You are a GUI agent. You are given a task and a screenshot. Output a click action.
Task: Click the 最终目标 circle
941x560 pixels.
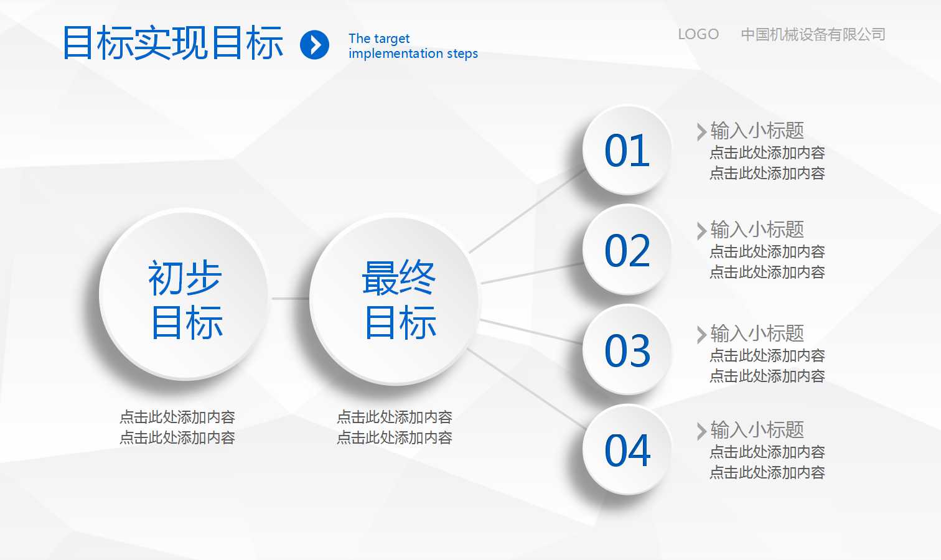pyautogui.click(x=395, y=299)
